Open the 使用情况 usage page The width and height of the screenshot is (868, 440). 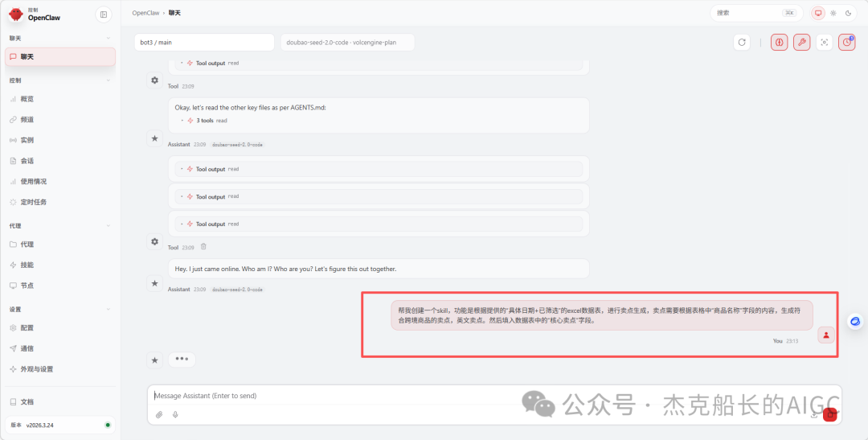60,181
